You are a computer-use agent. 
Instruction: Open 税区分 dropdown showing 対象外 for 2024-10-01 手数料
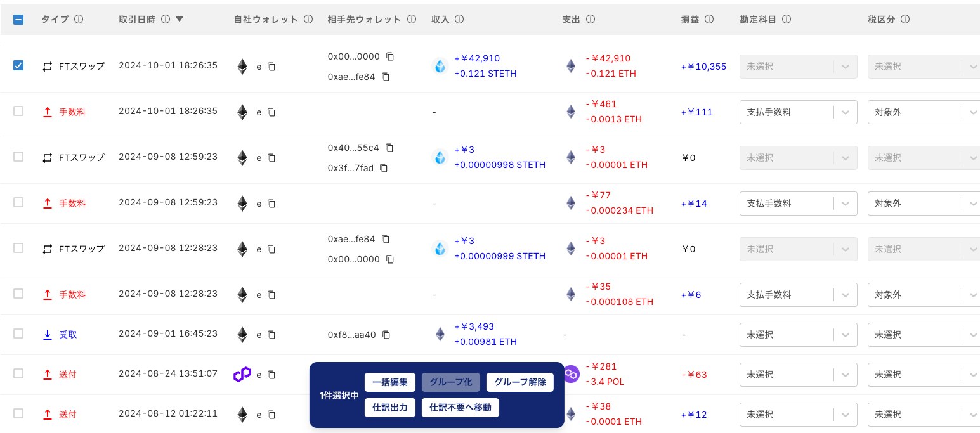point(923,112)
